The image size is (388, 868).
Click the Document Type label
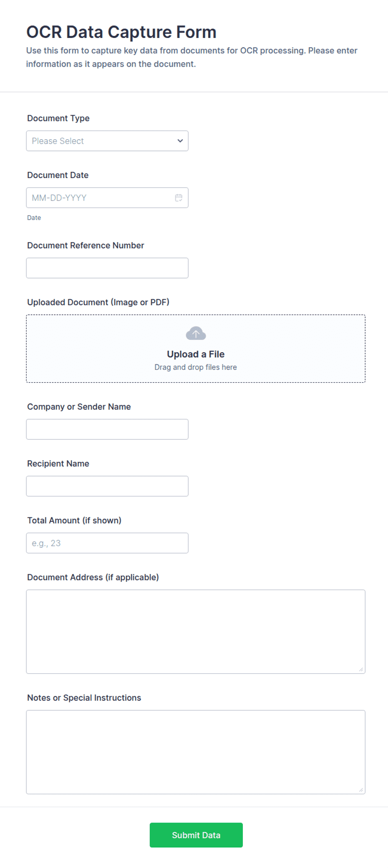(58, 118)
